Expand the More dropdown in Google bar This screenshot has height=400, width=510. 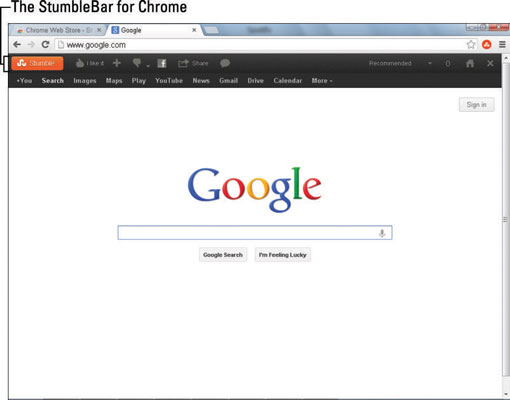tap(322, 81)
